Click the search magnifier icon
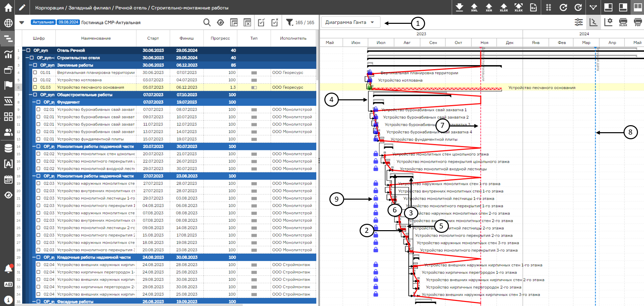 207,22
